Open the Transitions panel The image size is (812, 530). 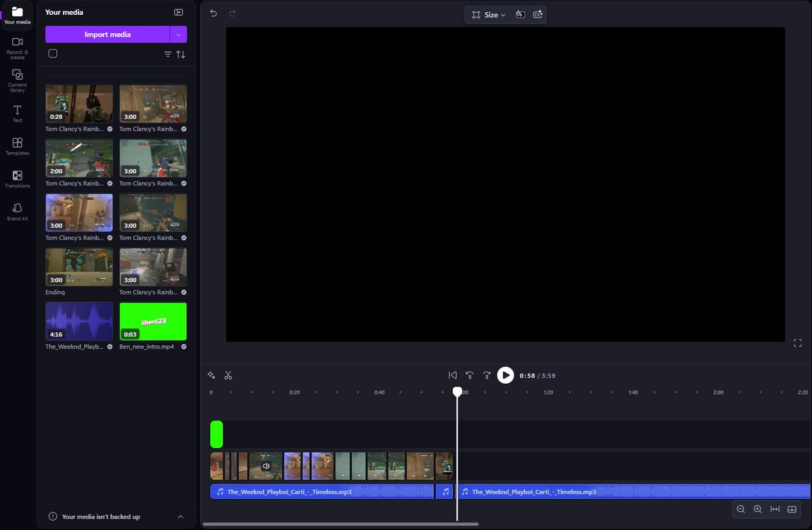[x=17, y=178]
